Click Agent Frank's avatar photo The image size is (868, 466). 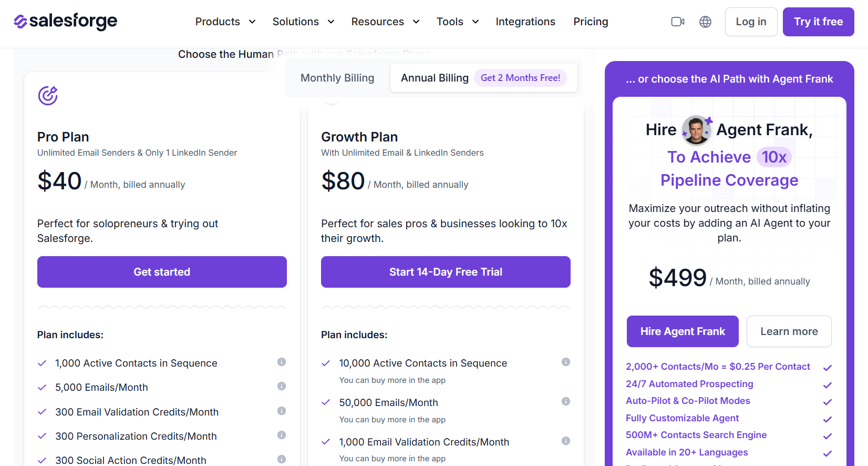696,130
